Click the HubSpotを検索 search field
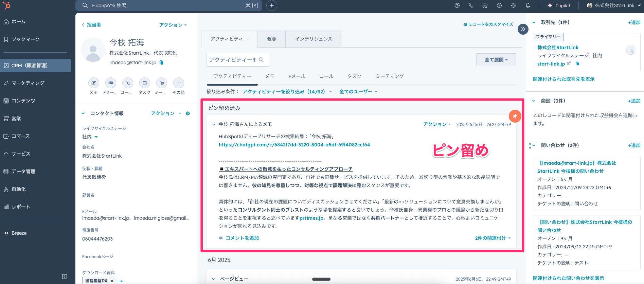The image size is (644, 284). 169,5
